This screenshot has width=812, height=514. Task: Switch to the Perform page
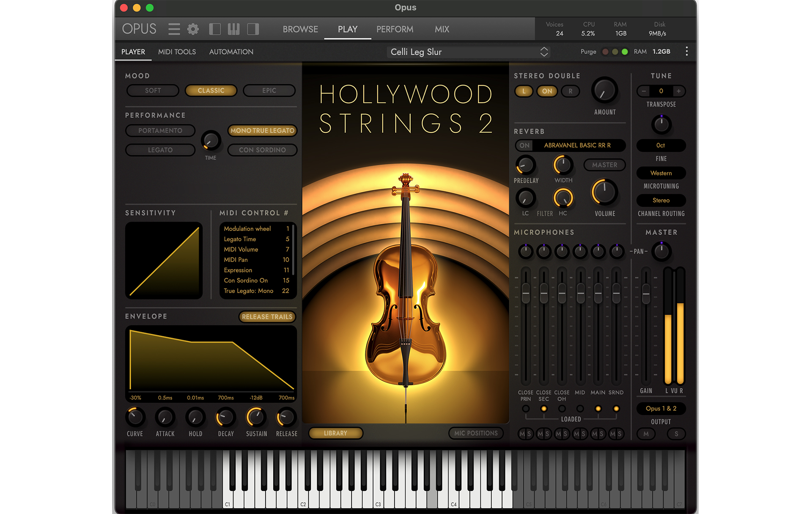pos(395,29)
